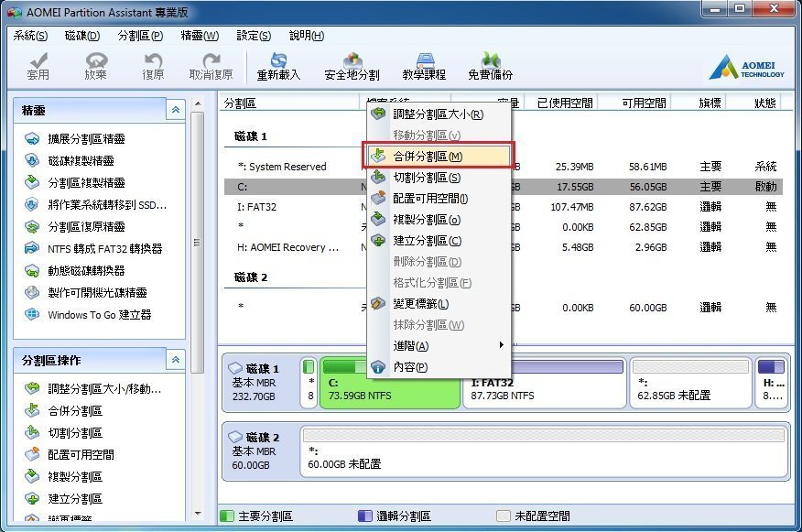
Task: Choose 切割分割區(S) in context menu
Action: pyautogui.click(x=439, y=178)
